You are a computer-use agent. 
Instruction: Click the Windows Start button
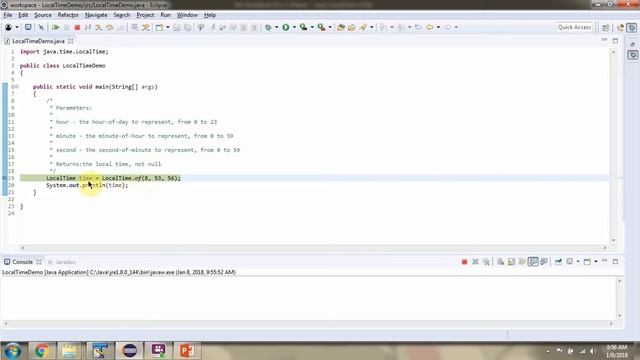pos(12,351)
